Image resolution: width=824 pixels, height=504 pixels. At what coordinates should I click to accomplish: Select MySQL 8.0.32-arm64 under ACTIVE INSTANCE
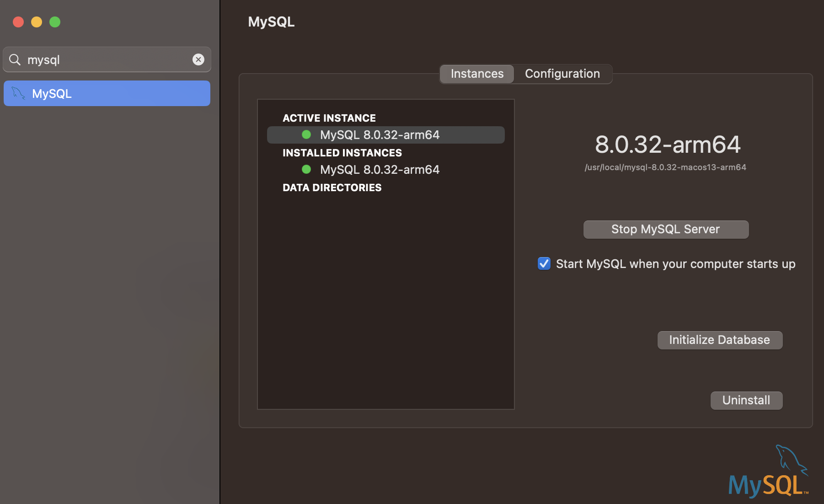point(380,134)
